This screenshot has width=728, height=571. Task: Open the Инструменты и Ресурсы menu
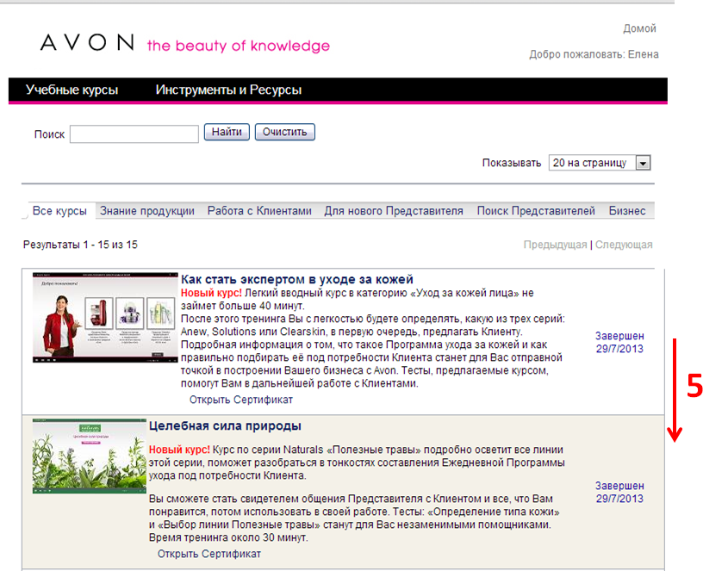228,90
